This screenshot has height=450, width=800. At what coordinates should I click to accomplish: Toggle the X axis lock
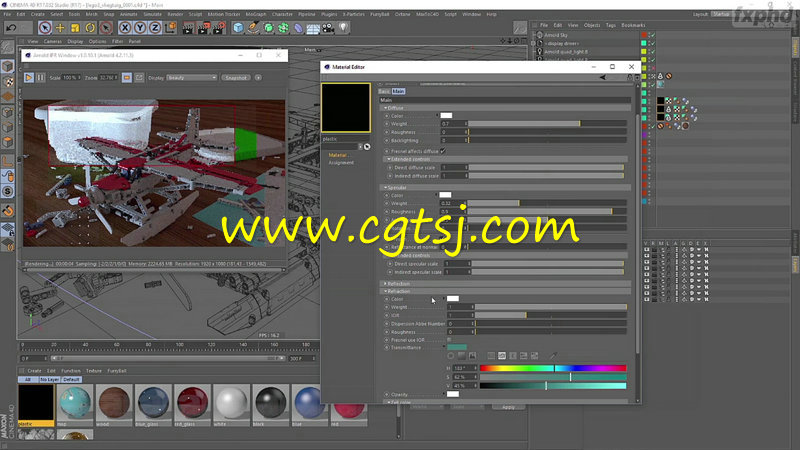(x=125, y=28)
